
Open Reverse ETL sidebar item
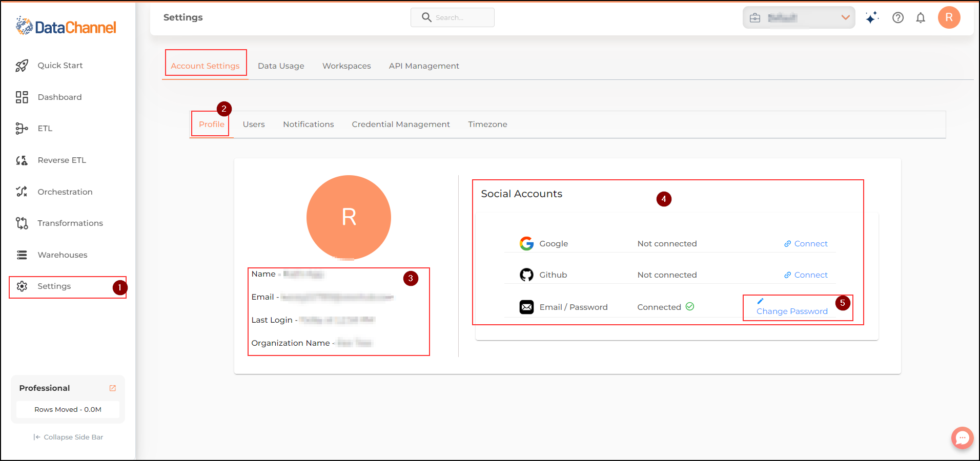[62, 160]
